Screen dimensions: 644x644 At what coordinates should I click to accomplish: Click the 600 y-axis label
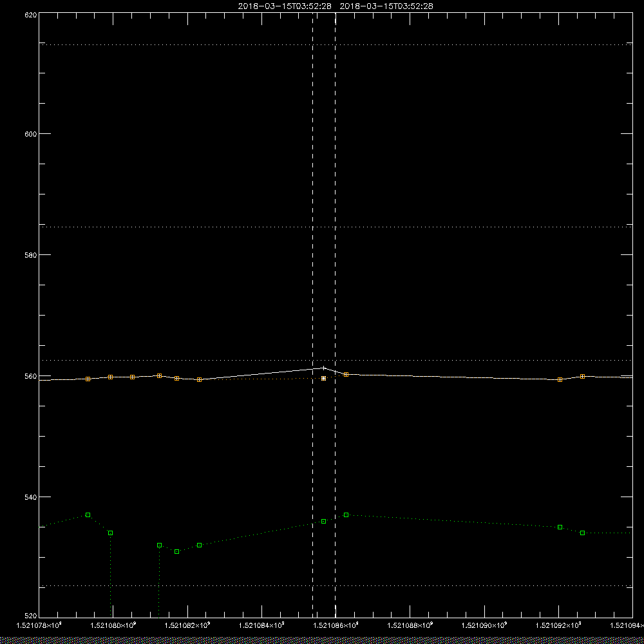pyautogui.click(x=31, y=134)
